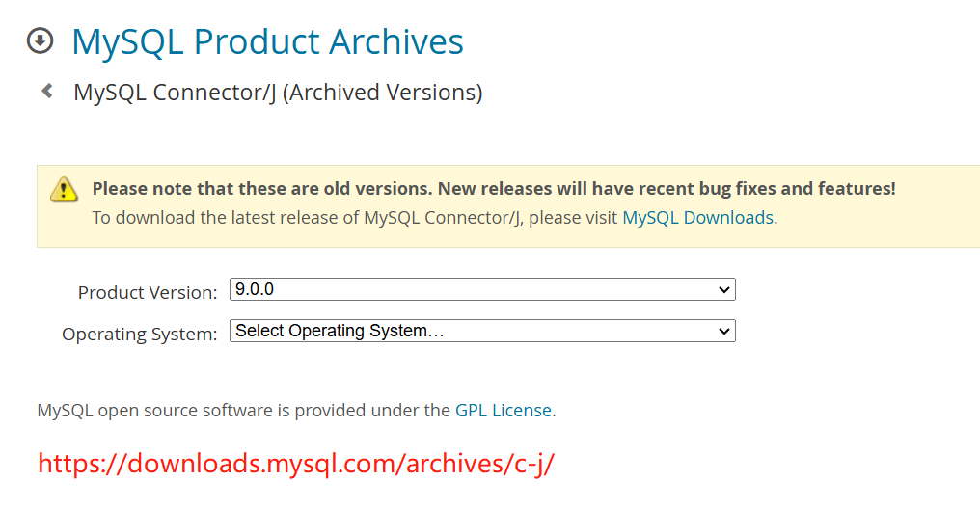Click the arrow on the 9.0.0 version box
This screenshot has height=509, width=980.
click(x=723, y=290)
